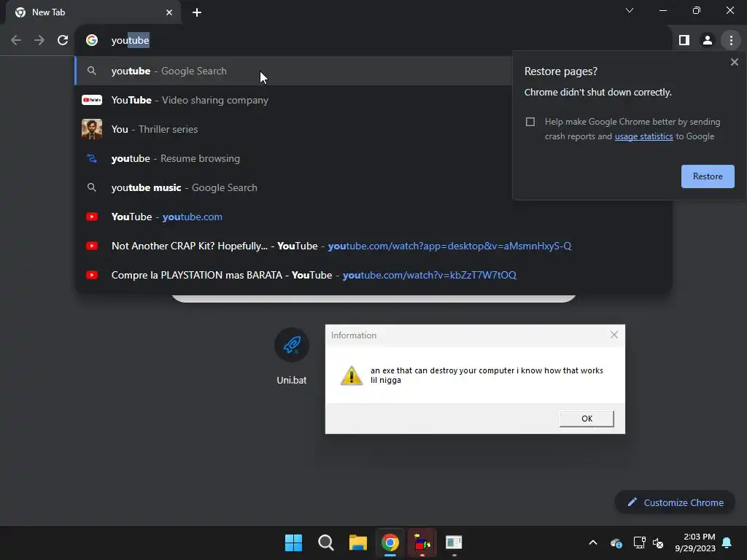Click the window app icon on taskbar right of blocks
This screenshot has height=560, width=747.
point(454,542)
